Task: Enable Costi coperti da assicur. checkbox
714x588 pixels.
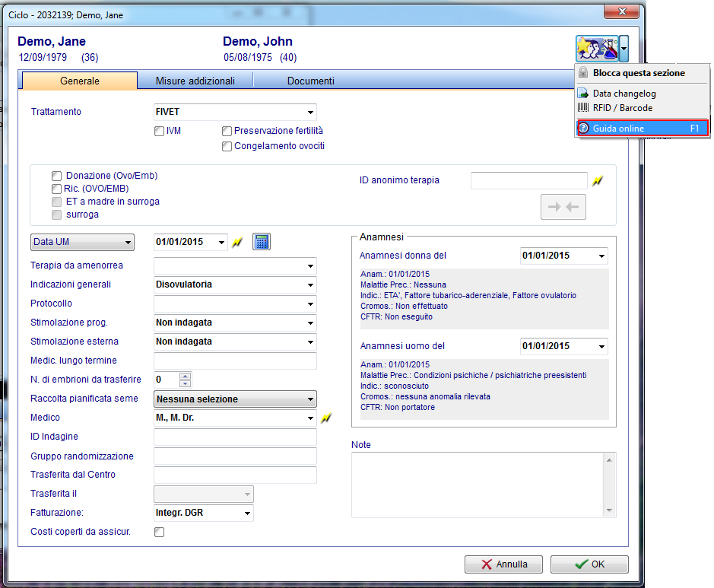Action: (160, 532)
